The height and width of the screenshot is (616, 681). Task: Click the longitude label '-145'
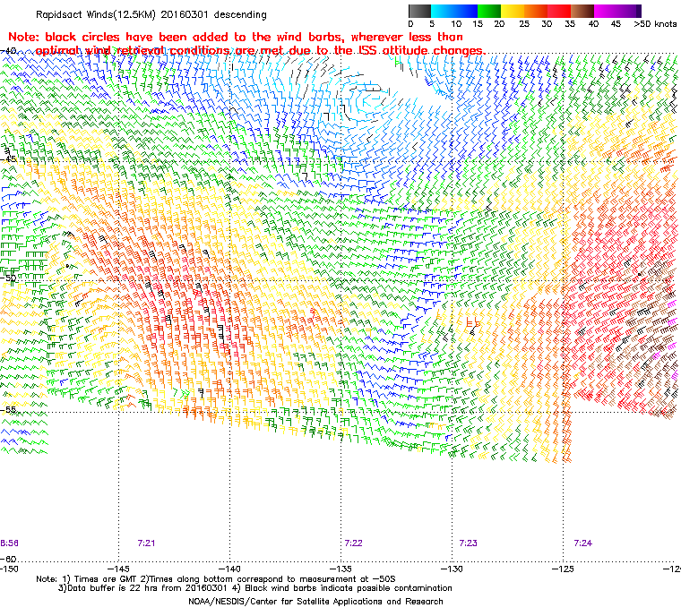[x=117, y=569]
